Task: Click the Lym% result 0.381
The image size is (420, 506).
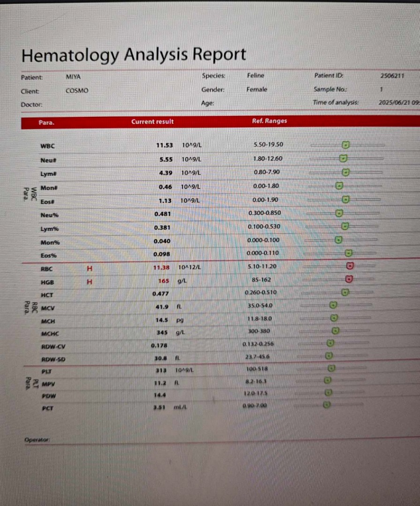Action: tap(162, 228)
